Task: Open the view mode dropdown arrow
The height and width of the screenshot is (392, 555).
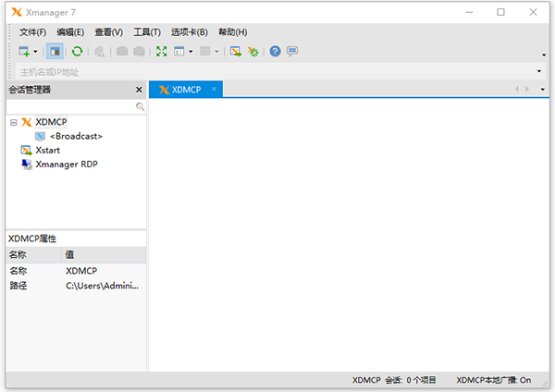Action: tap(191, 52)
